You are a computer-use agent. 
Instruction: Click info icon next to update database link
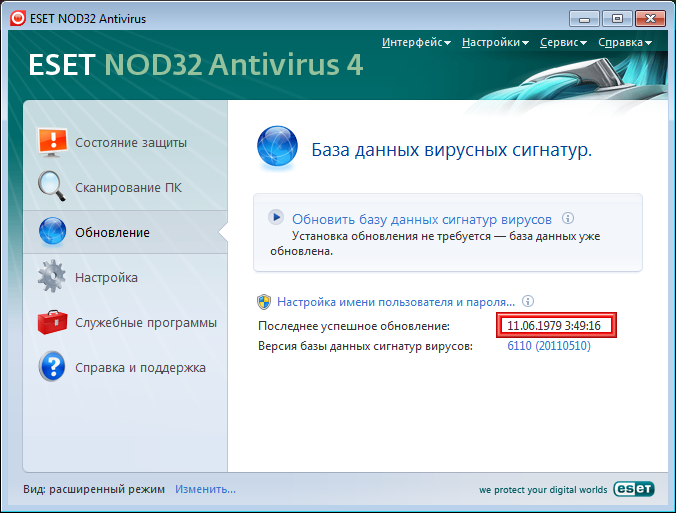568,218
